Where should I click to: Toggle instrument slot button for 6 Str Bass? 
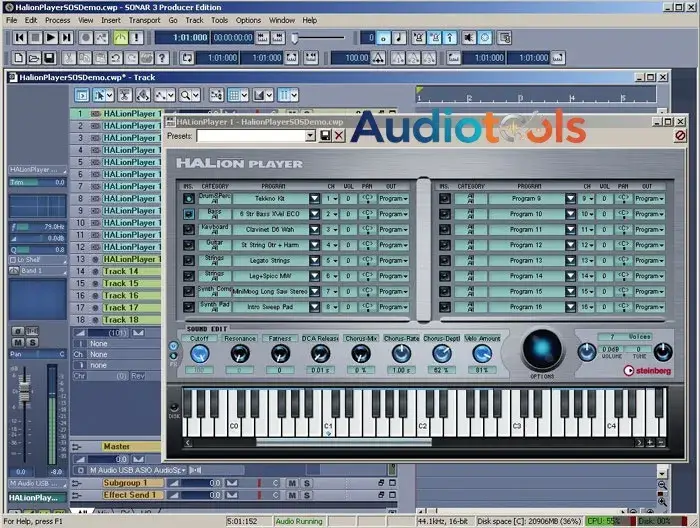tap(189, 214)
